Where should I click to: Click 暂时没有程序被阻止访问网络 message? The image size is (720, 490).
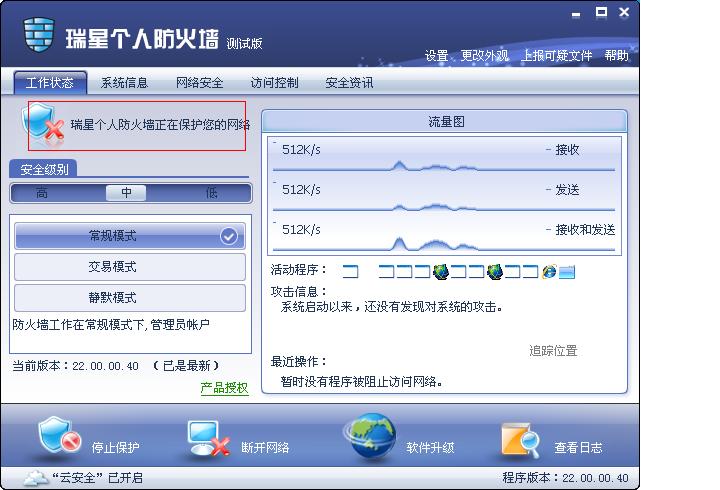click(361, 381)
